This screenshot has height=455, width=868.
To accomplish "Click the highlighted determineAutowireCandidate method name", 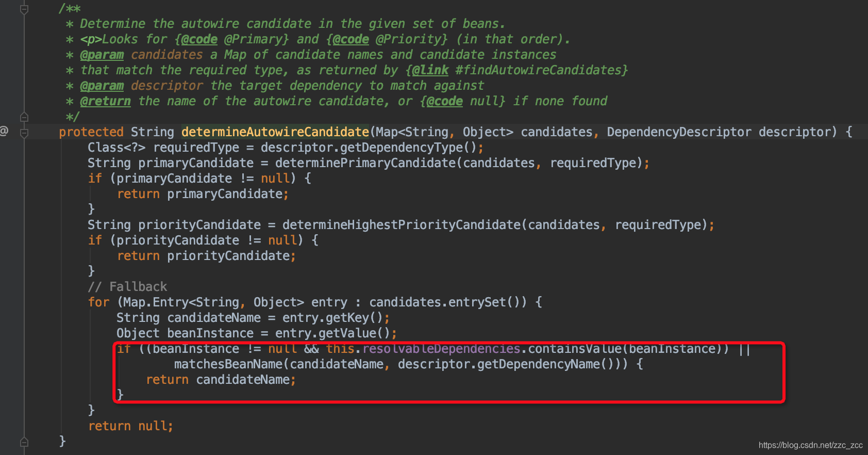I will pyautogui.click(x=275, y=132).
